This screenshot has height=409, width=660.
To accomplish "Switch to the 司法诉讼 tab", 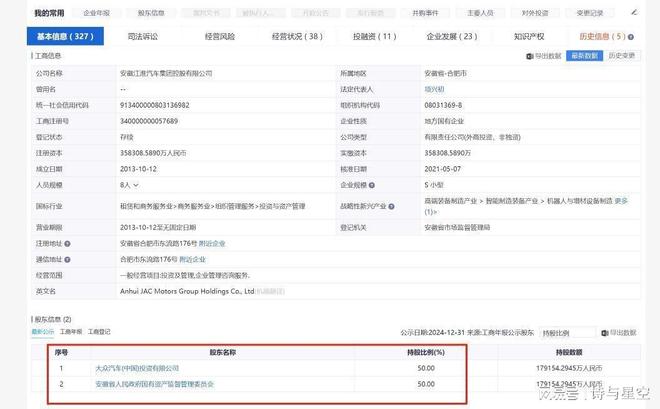I will pos(143,37).
